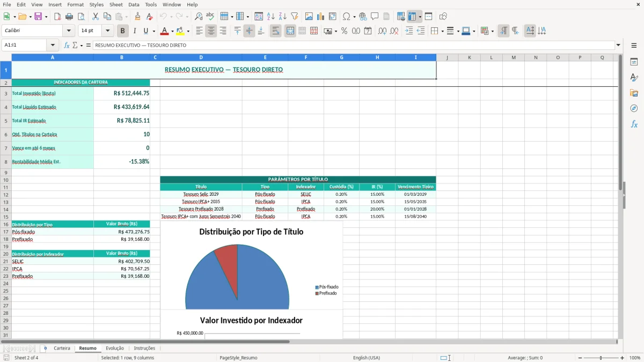Screen dimensions: 644x362
Task: Insert a pivot table
Action: (x=333, y=17)
